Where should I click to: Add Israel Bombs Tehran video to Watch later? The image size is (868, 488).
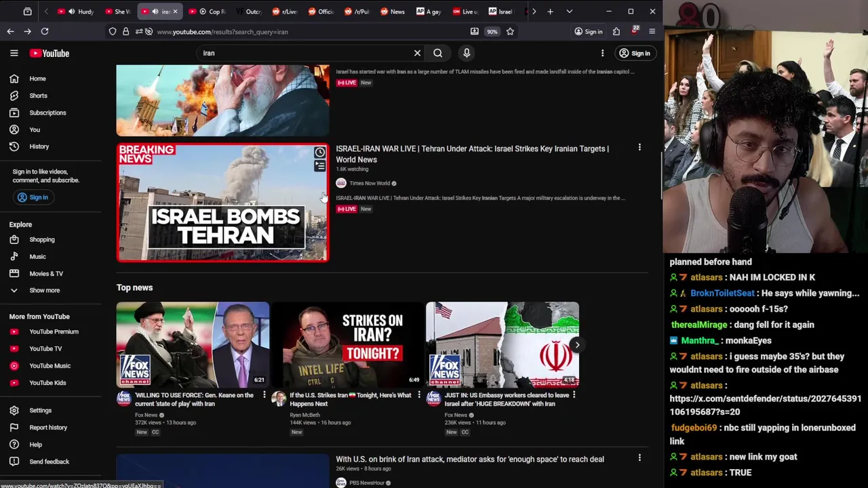pos(319,152)
